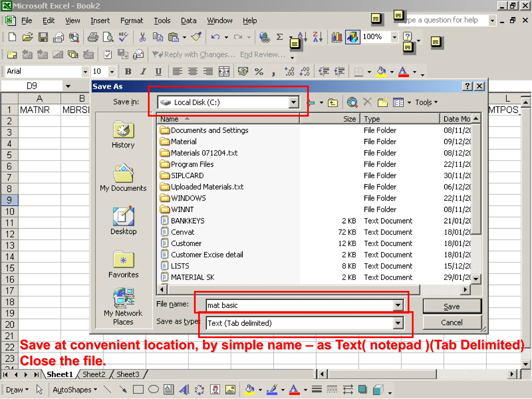Click the Merge and Center icon
The image size is (532, 399).
tap(224, 71)
